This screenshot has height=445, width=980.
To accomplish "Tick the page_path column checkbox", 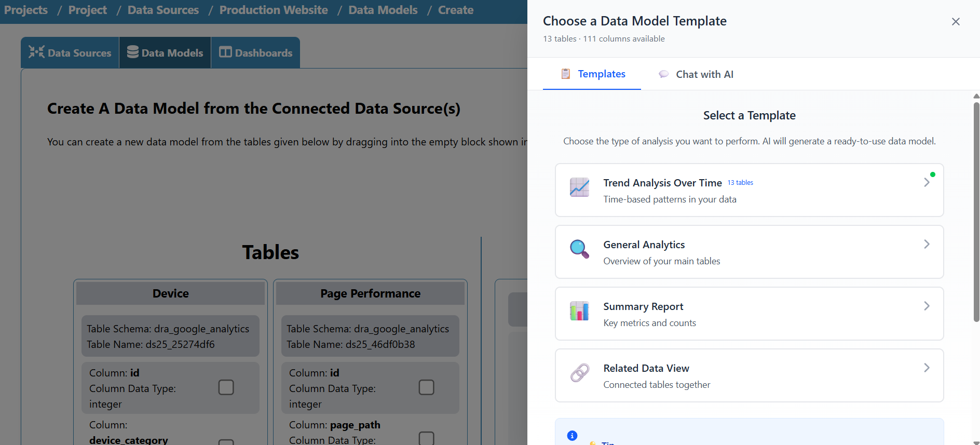I will [426, 438].
